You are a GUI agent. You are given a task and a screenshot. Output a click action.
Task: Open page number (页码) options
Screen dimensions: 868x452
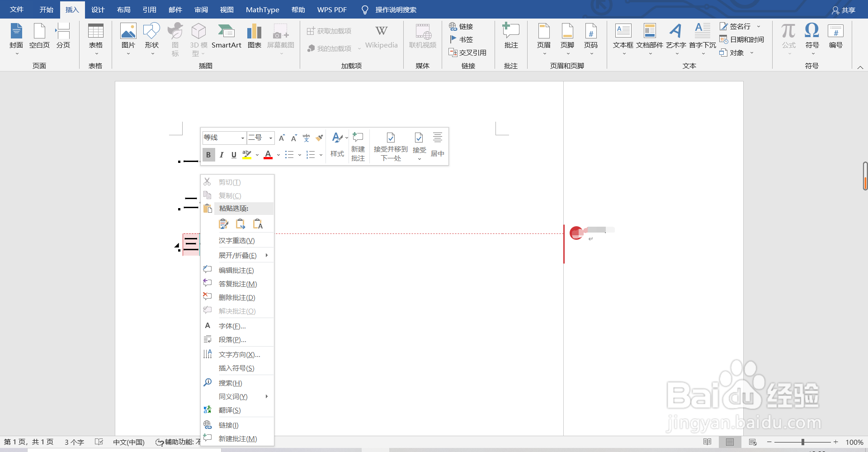point(591,38)
